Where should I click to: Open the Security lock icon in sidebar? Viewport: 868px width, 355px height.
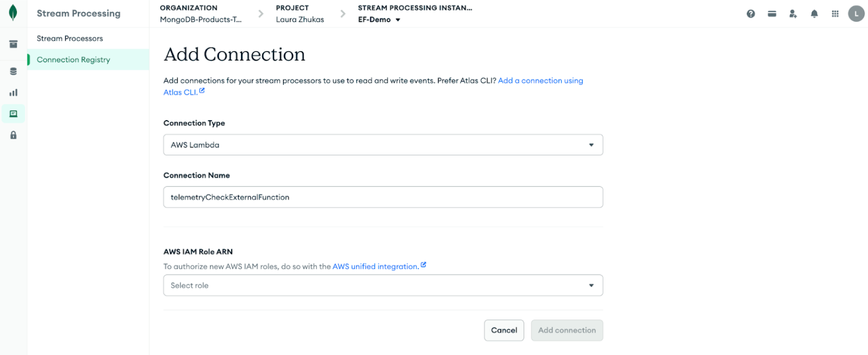coord(13,135)
